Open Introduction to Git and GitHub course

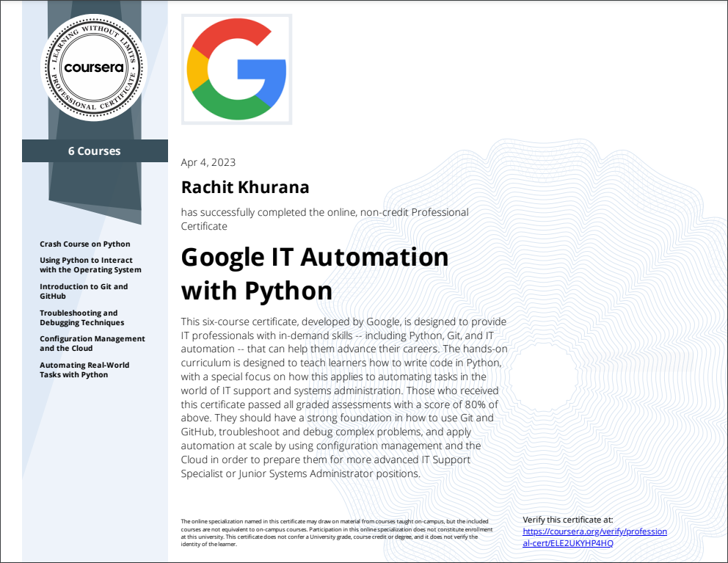pos(83,291)
